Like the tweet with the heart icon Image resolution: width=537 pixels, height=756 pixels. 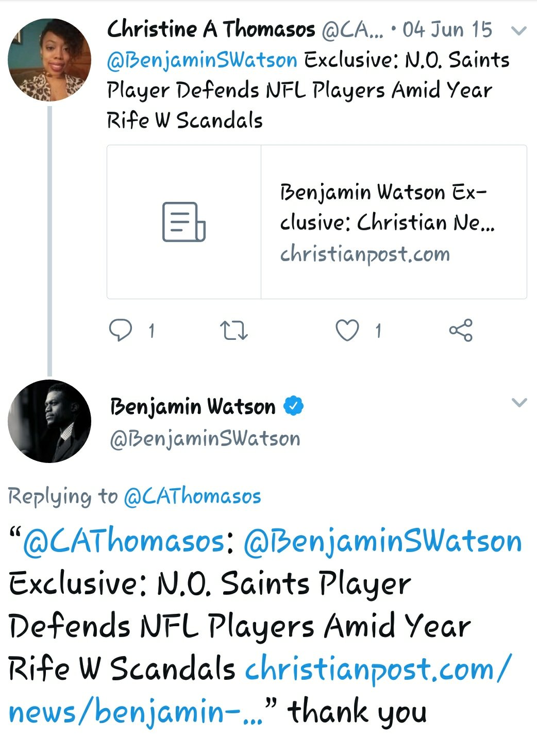pyautogui.click(x=347, y=330)
